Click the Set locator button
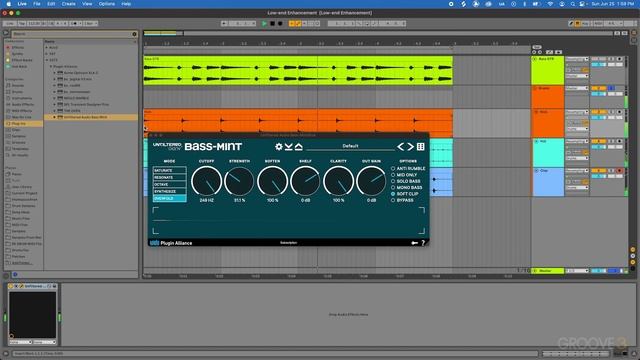This screenshot has width=640, height=360. tap(537, 47)
